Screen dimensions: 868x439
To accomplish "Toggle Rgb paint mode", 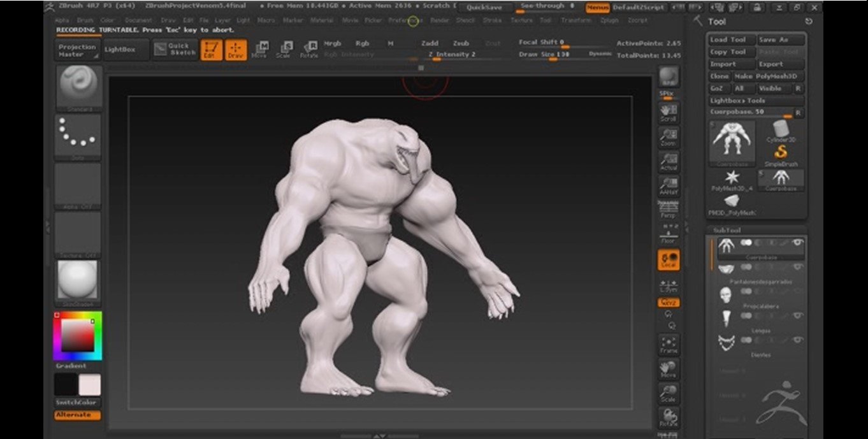I will (x=362, y=44).
